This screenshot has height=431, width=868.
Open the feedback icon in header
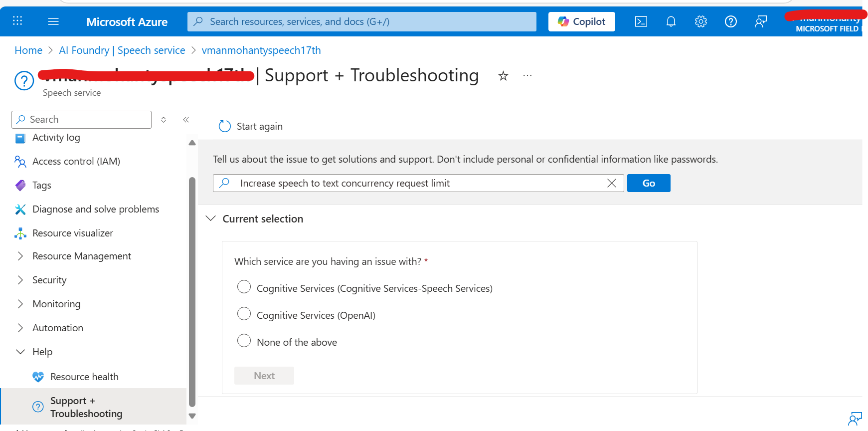[x=761, y=21]
